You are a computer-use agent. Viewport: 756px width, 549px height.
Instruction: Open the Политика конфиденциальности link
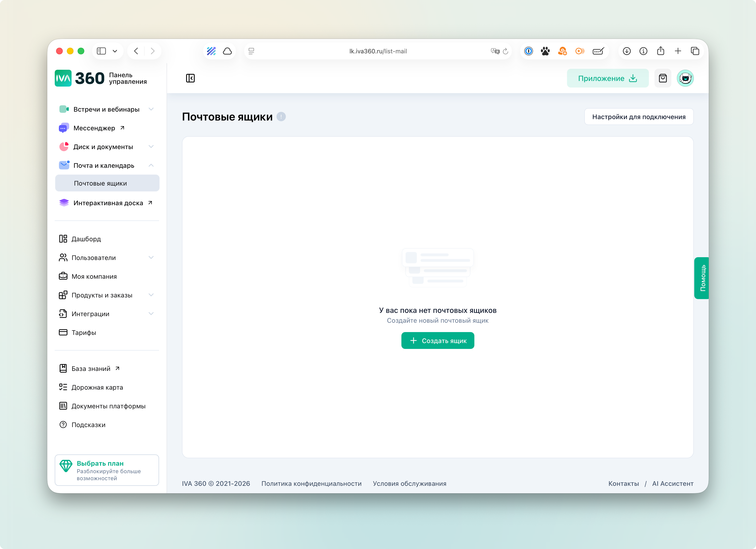point(311,484)
